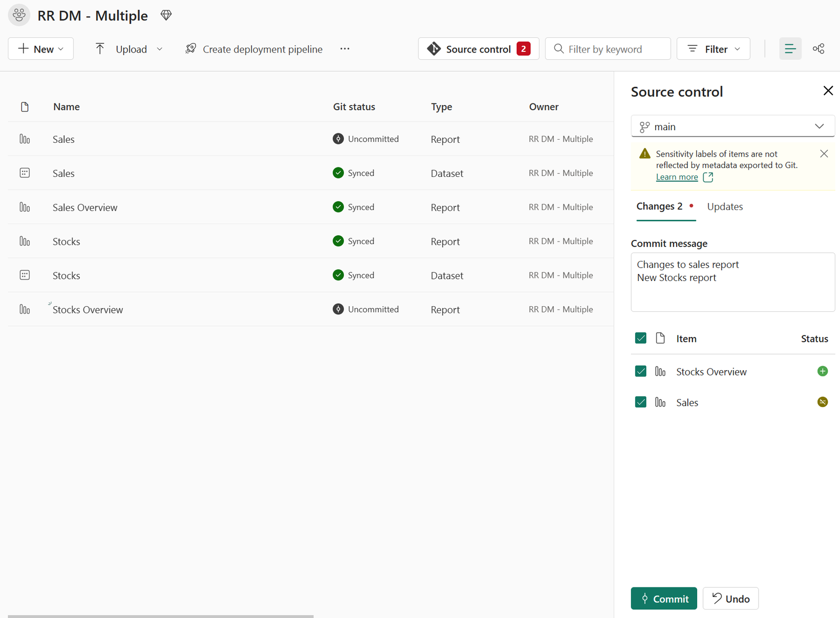This screenshot has height=618, width=840.
Task: Commit the selected changes
Action: tap(664, 599)
